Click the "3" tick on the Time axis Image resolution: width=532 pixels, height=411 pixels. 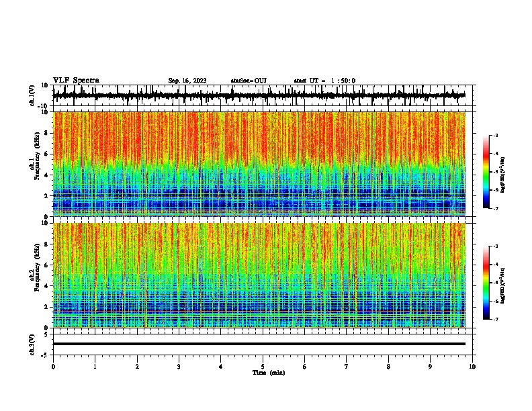pyautogui.click(x=179, y=367)
